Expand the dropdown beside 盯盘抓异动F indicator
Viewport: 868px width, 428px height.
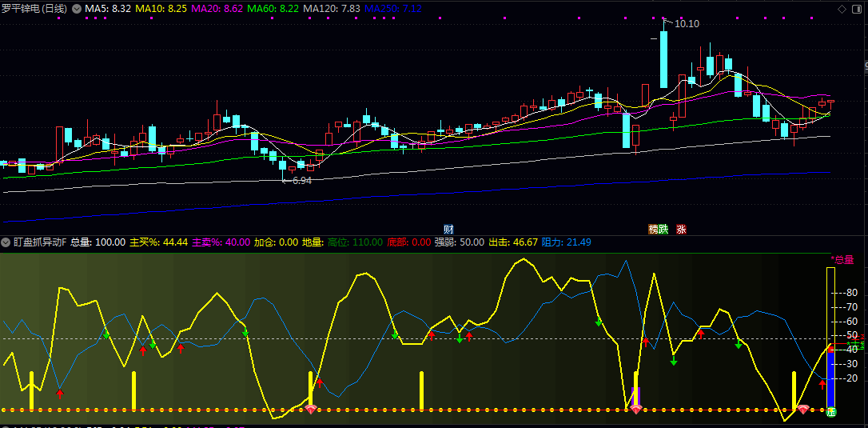(6, 242)
